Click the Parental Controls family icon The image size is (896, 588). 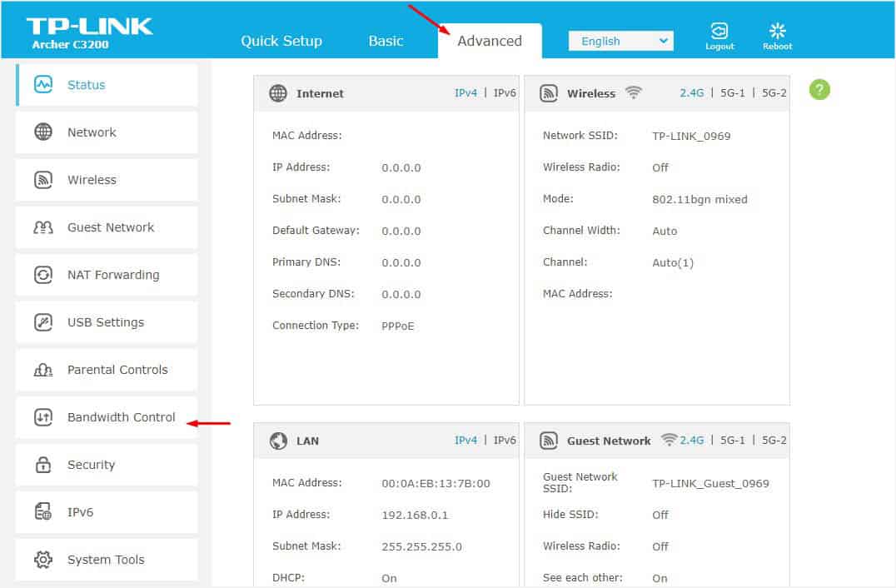click(x=43, y=370)
